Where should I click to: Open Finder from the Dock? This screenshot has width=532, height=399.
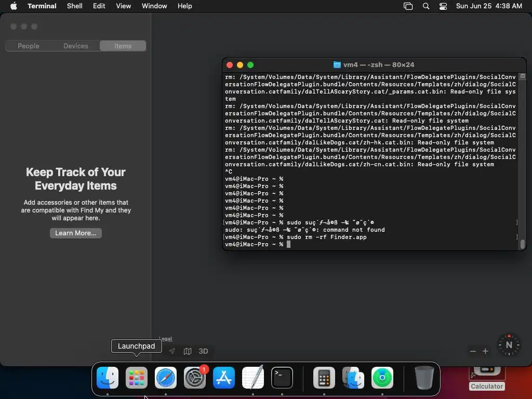[x=108, y=378]
